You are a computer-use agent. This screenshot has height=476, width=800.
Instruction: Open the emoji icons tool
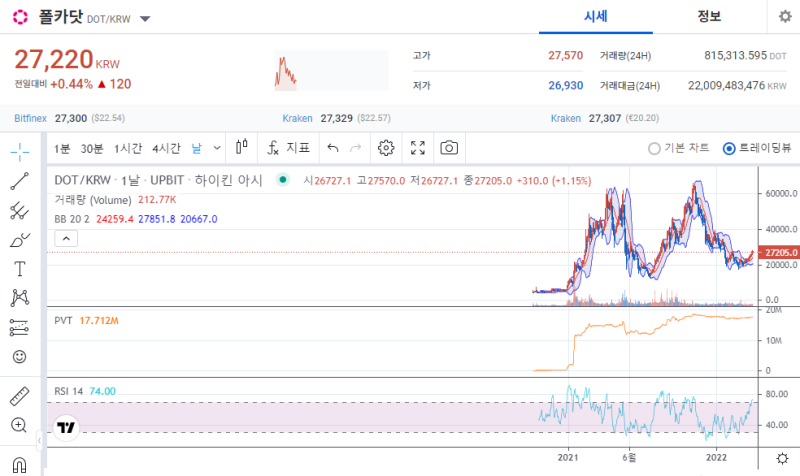click(x=19, y=357)
